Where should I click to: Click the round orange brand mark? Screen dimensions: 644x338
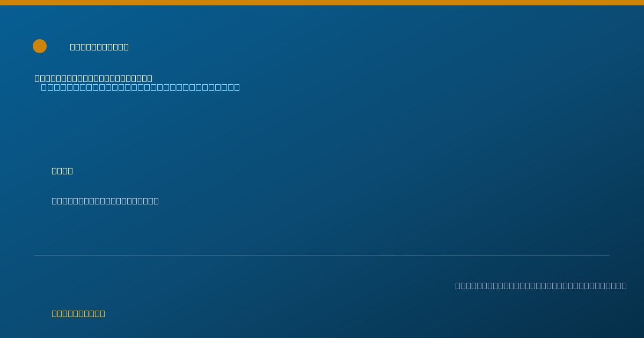[40, 46]
